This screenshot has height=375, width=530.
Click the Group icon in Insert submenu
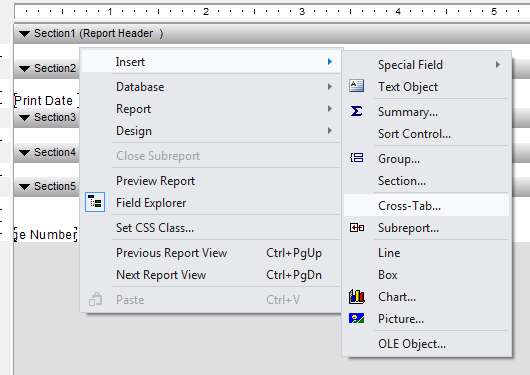[x=357, y=158]
